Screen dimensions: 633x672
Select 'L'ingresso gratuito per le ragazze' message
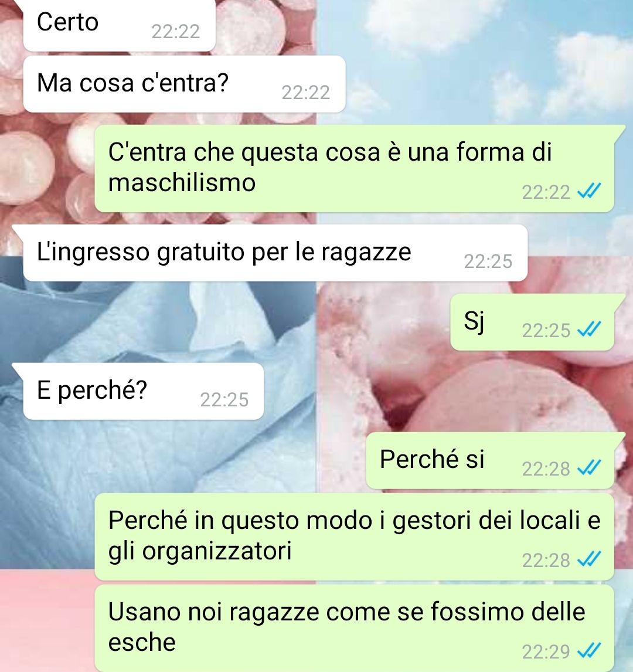point(275,253)
